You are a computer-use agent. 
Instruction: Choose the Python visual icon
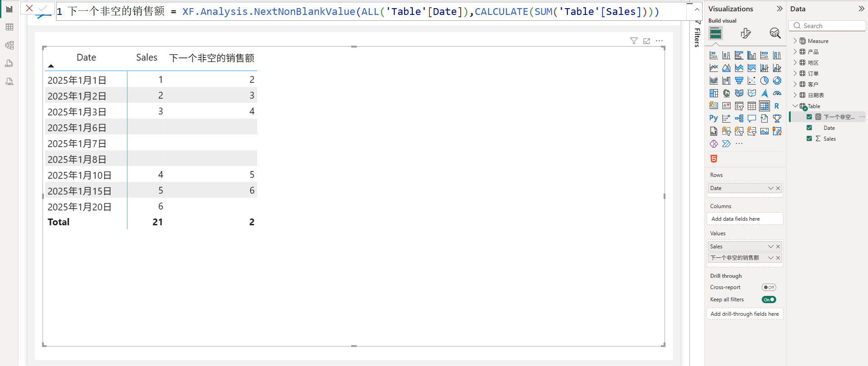click(x=713, y=119)
